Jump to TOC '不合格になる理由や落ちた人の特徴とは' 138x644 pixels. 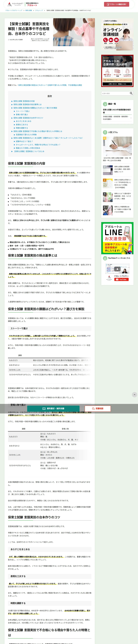(x=38, y=131)
